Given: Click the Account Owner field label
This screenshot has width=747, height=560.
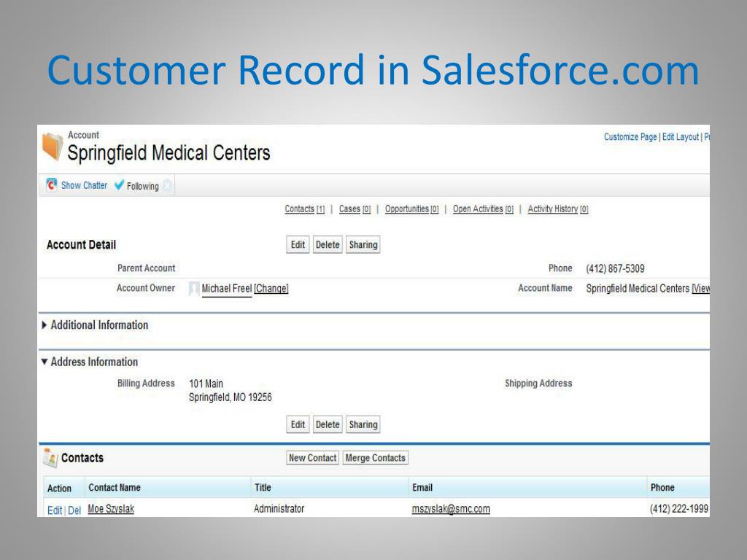Looking at the screenshot, I should coord(146,288).
